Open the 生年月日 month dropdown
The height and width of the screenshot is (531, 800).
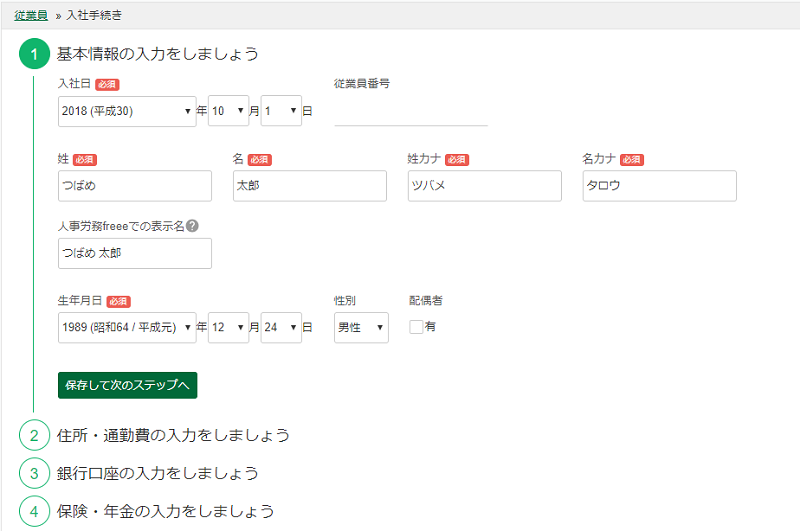pos(228,327)
